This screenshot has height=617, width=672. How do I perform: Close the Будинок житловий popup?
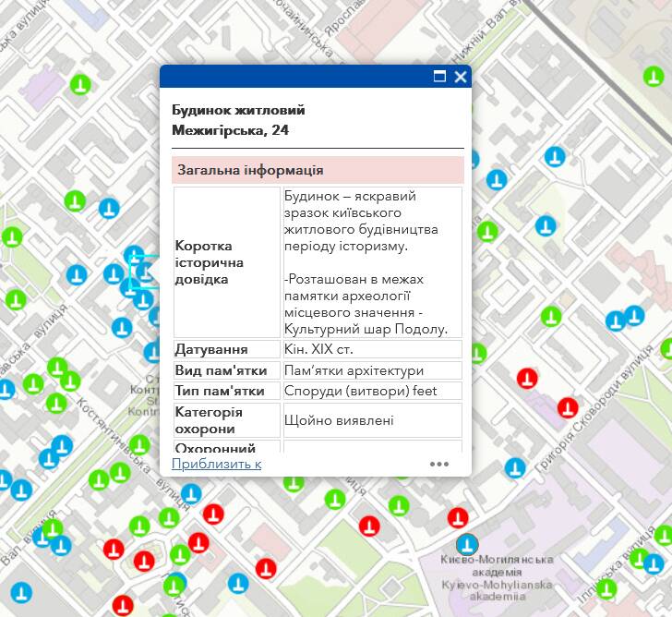[x=460, y=77]
